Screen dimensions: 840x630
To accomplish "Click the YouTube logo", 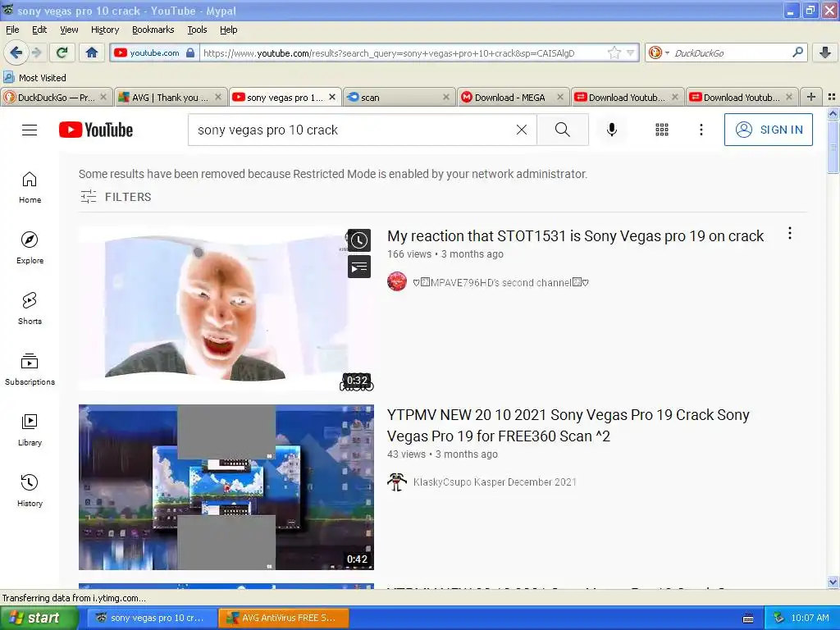I will 96,130.
